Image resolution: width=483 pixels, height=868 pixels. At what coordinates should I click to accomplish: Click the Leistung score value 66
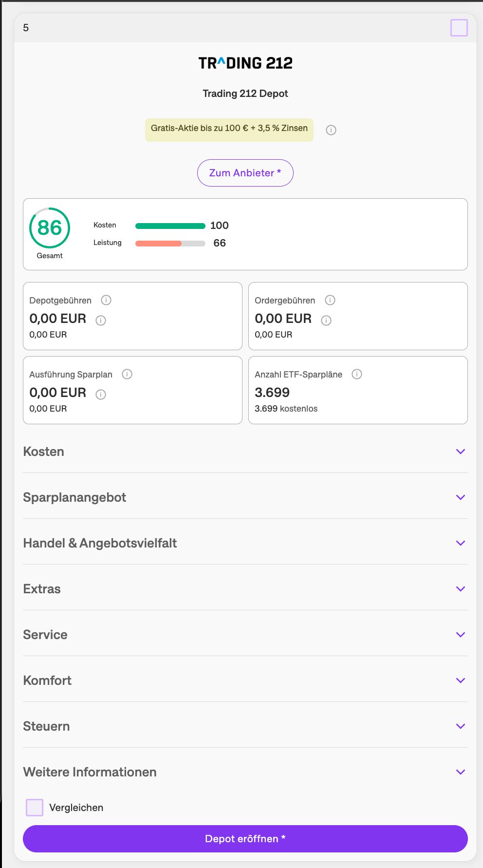[x=220, y=243]
